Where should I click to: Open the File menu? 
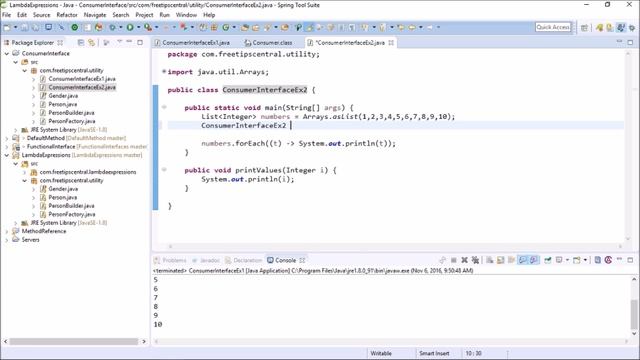7,15
